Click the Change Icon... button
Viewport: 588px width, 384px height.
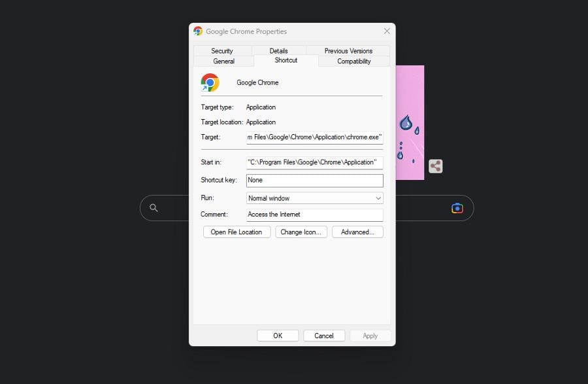tap(301, 232)
